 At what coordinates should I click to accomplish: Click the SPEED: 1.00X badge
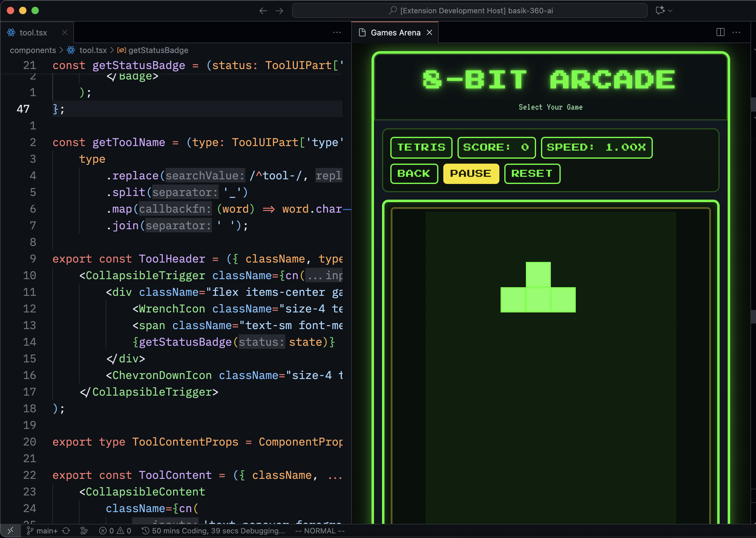596,147
